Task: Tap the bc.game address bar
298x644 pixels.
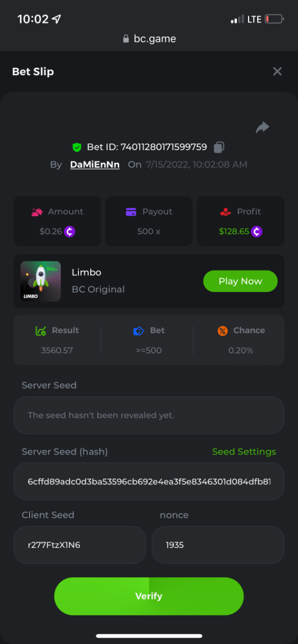Action: click(x=149, y=39)
